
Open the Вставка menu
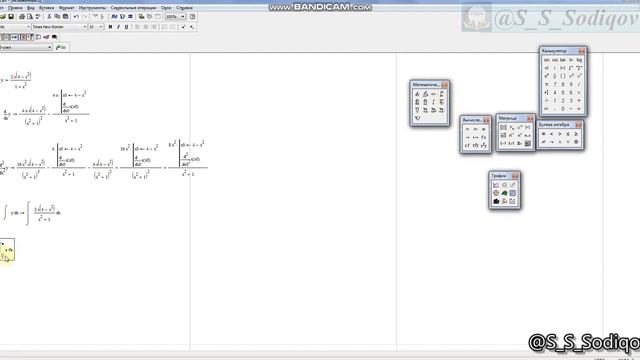tap(47, 8)
